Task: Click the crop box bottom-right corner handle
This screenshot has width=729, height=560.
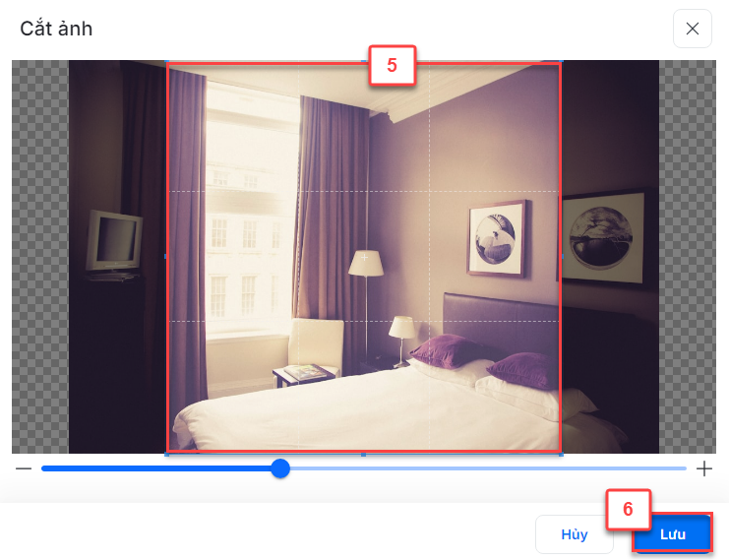Action: [562, 454]
